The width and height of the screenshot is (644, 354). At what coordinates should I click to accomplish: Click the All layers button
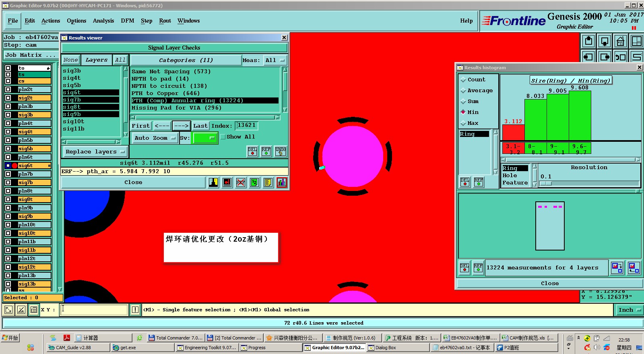click(120, 60)
